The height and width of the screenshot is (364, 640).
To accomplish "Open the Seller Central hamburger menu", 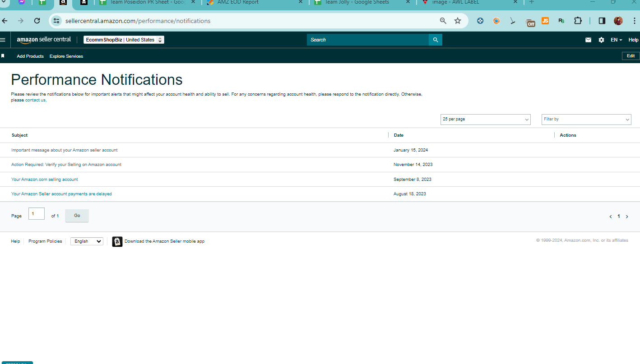I will (3, 40).
